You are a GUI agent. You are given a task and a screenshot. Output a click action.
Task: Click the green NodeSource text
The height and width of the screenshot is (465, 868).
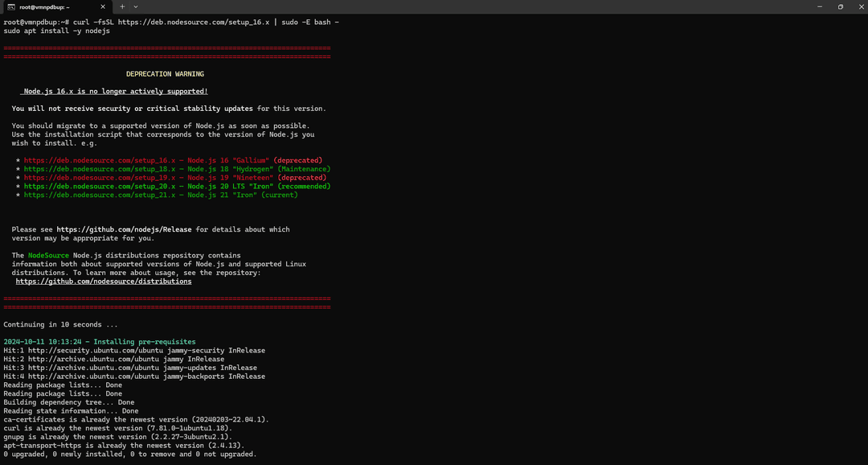[48, 255]
